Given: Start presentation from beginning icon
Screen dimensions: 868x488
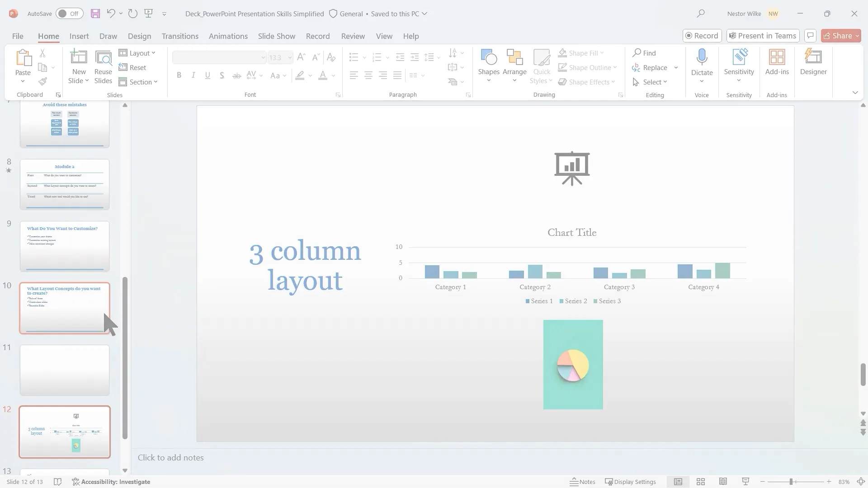Looking at the screenshot, I should tap(148, 14).
